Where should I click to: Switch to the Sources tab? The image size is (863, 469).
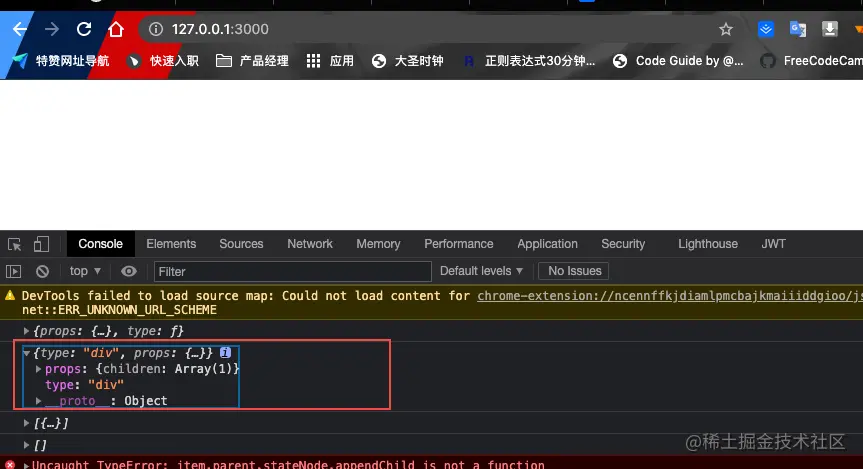pos(241,244)
